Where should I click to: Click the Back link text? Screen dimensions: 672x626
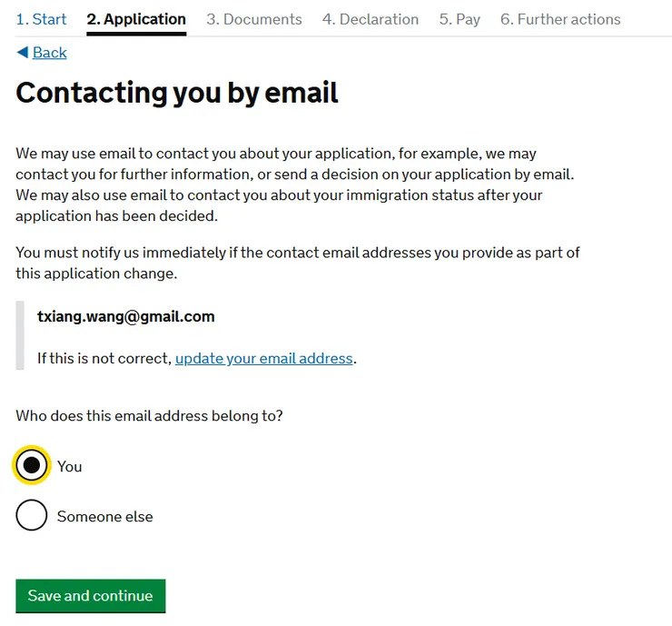tap(50, 53)
